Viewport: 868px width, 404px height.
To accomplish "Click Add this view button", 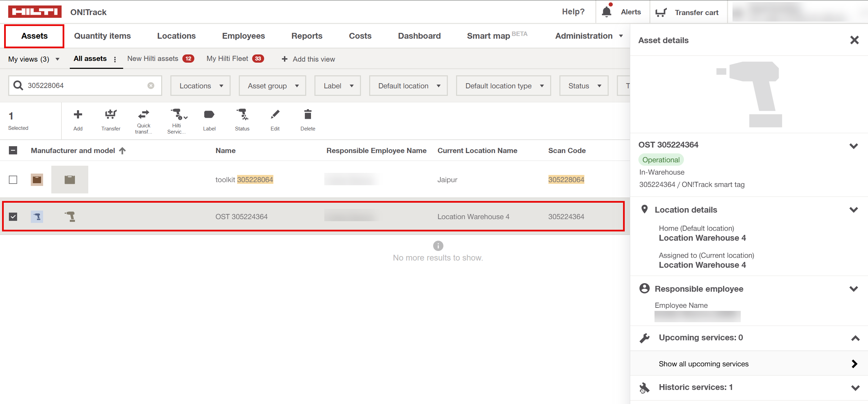I will [308, 59].
